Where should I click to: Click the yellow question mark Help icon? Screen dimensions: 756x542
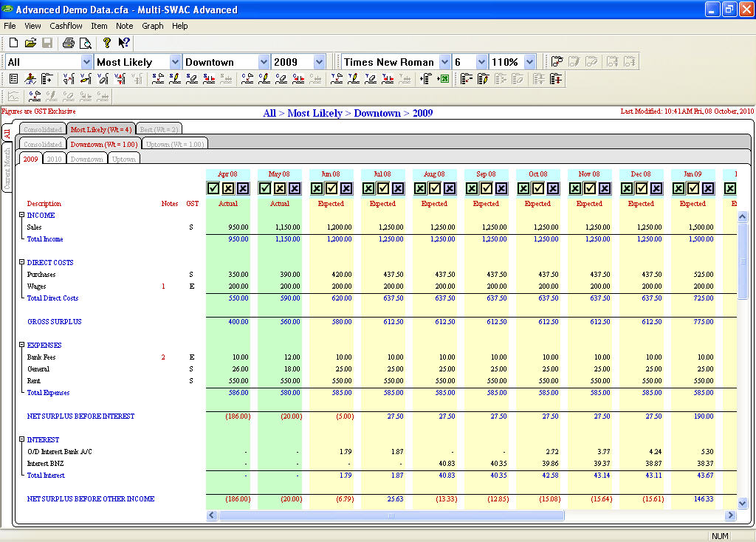(107, 43)
